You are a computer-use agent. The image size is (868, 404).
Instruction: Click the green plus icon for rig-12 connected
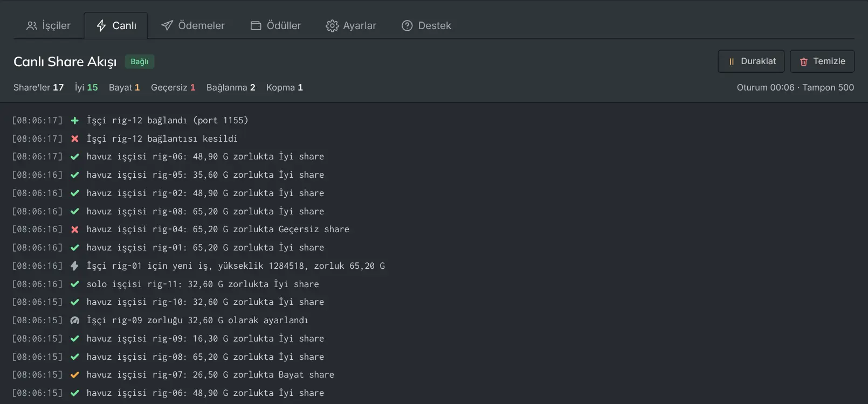[75, 121]
